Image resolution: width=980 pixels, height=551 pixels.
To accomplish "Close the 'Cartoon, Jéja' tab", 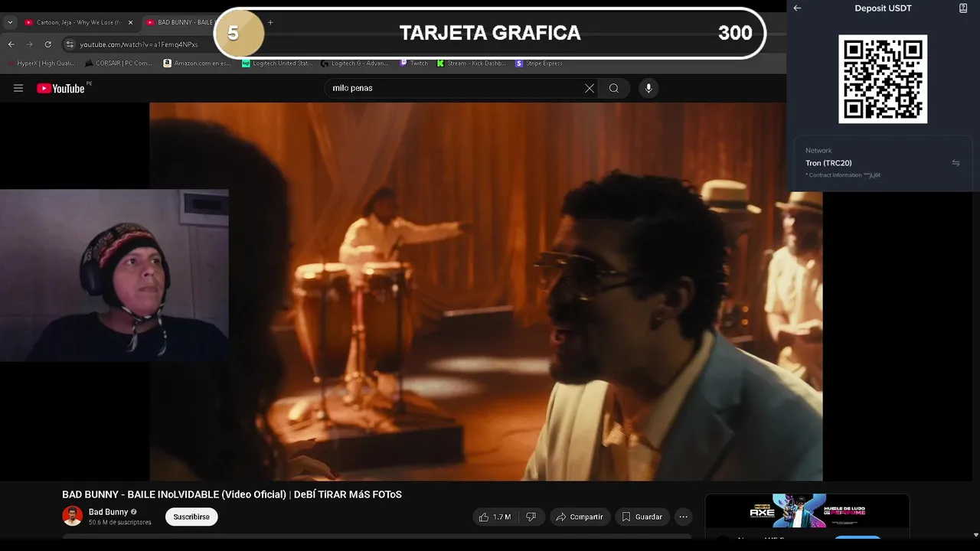I will point(130,22).
